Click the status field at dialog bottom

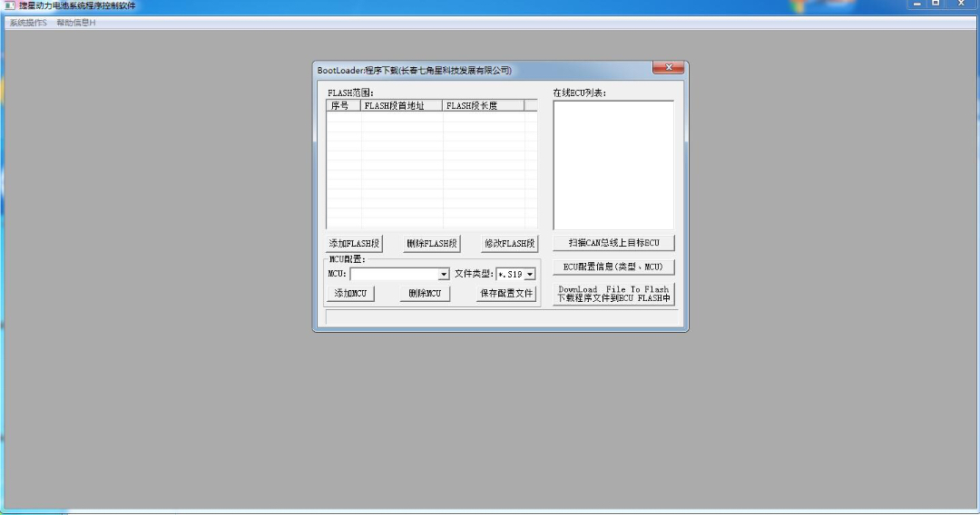coord(501,317)
